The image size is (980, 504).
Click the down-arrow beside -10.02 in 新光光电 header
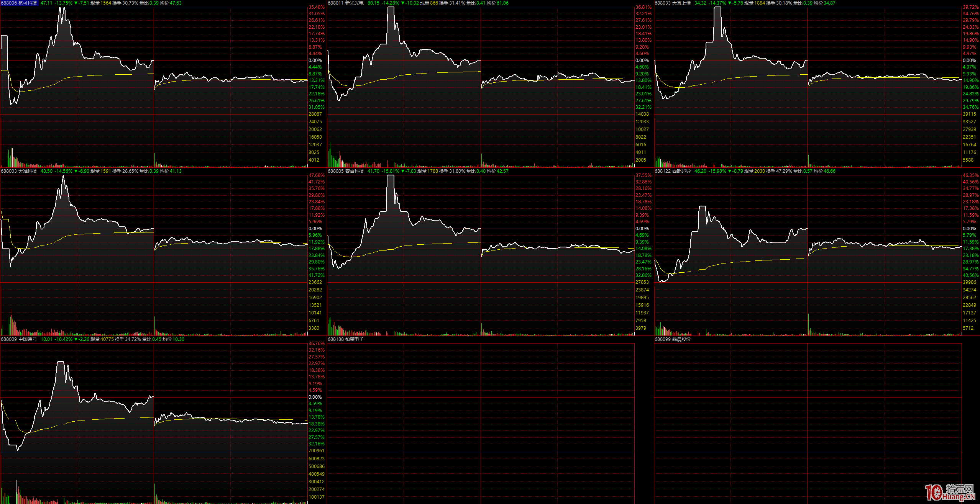click(403, 3)
